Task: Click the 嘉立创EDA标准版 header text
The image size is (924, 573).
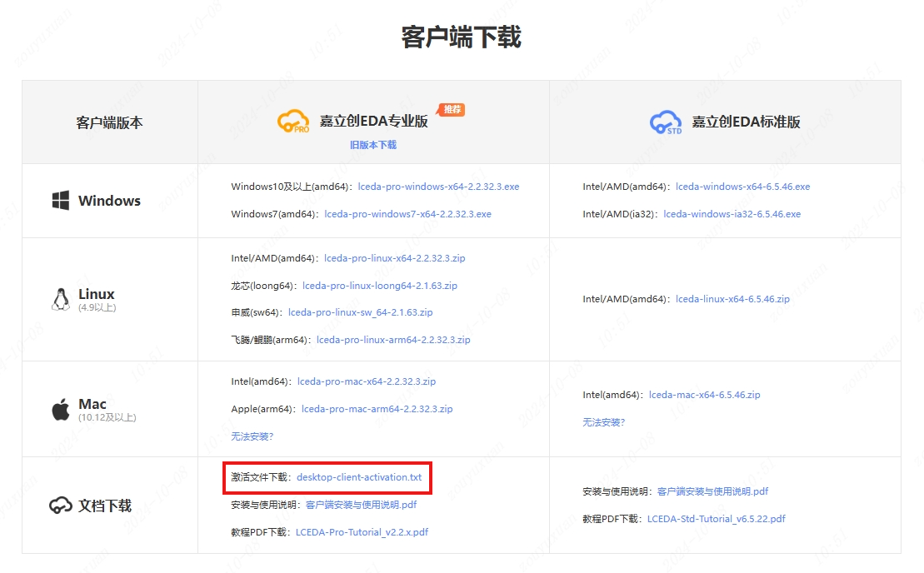Action: tap(746, 122)
